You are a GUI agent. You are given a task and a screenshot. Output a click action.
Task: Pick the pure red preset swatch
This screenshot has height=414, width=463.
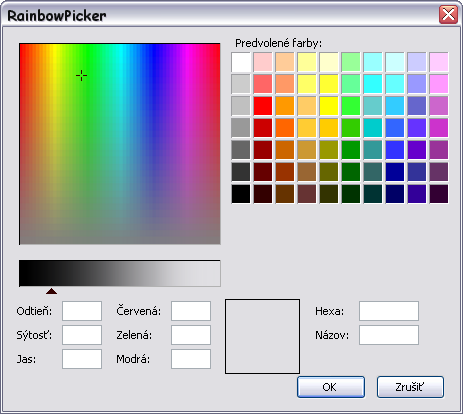tap(263, 106)
